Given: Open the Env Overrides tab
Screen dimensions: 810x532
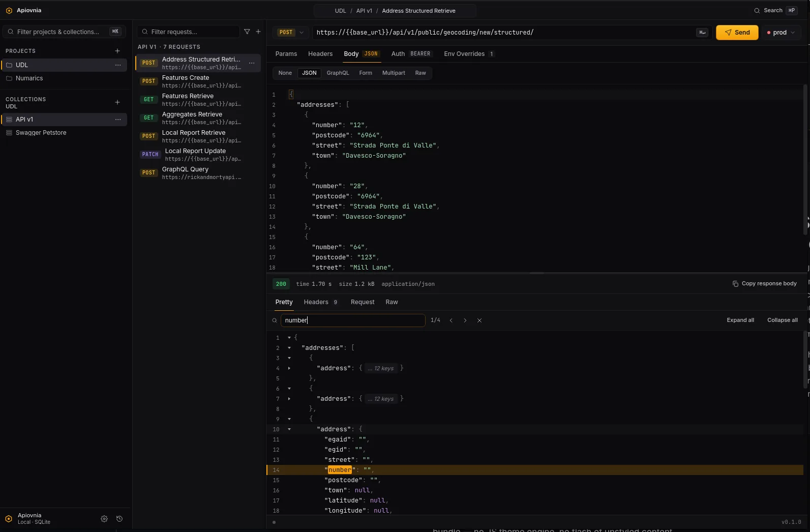Looking at the screenshot, I should [469, 54].
